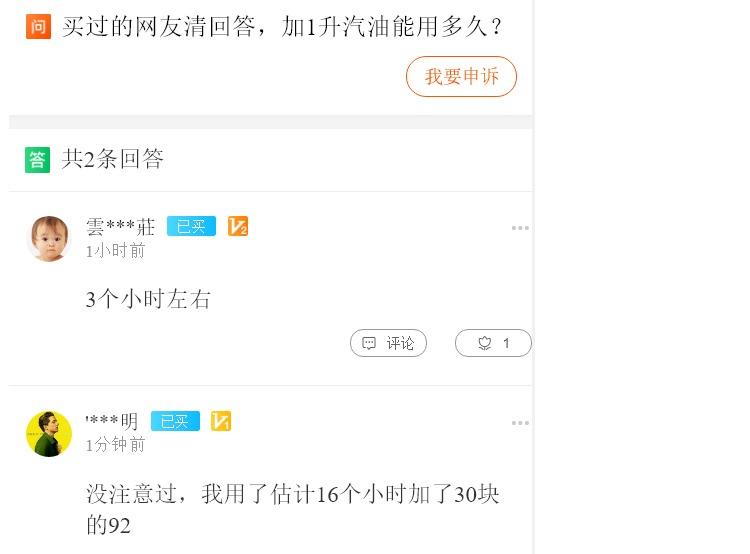Open the three-dot menu for '***明's answer
The height and width of the screenshot is (554, 750).
point(520,423)
